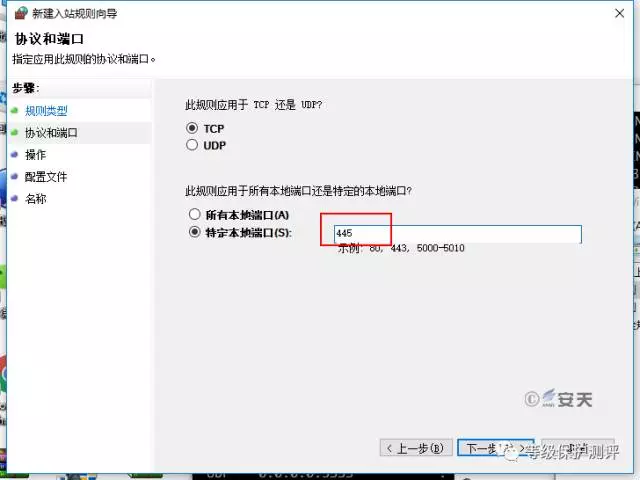
Task: Click the 下一步 (Next) button
Action: pos(494,447)
